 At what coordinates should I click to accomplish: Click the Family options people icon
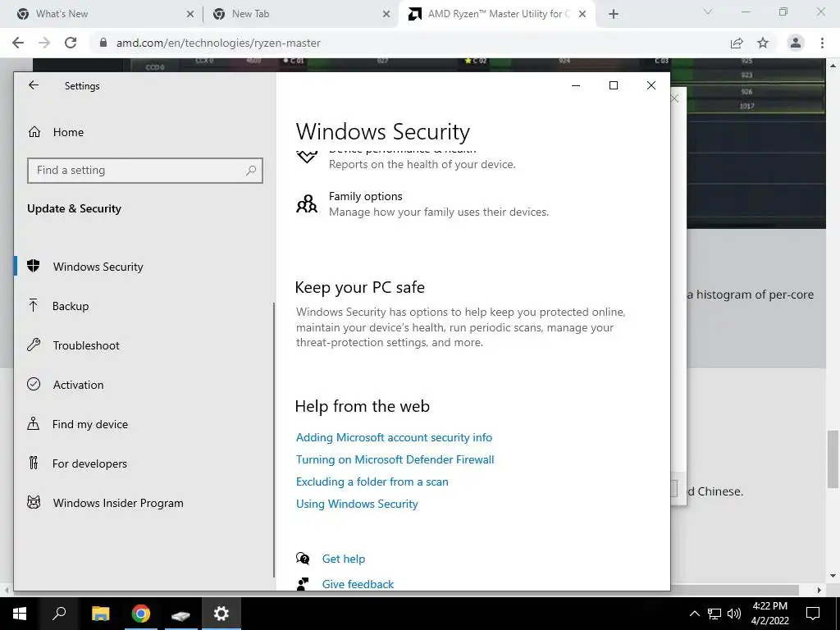coord(307,203)
